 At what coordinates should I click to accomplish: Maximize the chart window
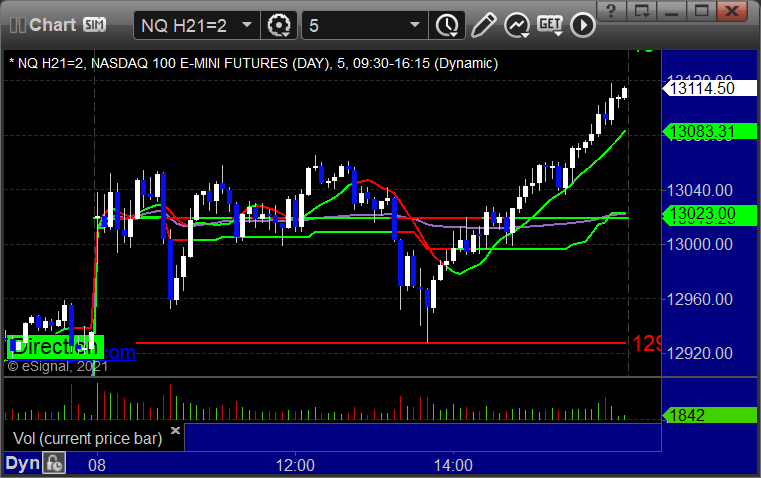702,11
